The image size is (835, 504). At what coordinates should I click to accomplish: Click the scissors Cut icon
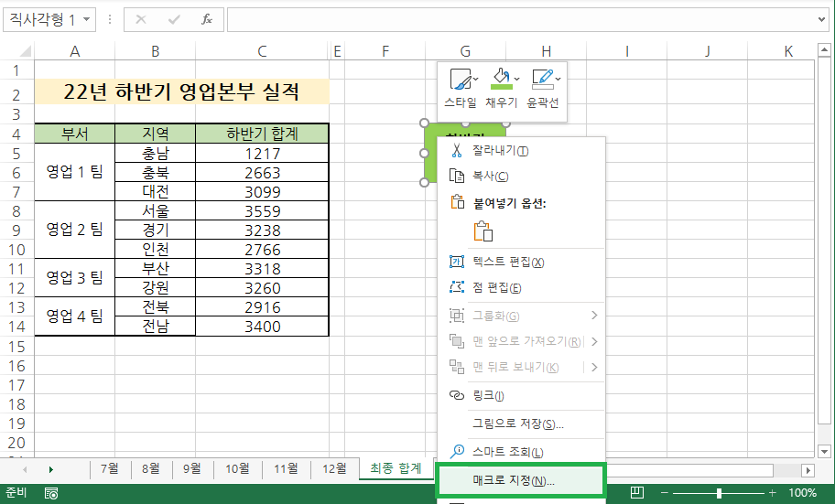click(456, 151)
